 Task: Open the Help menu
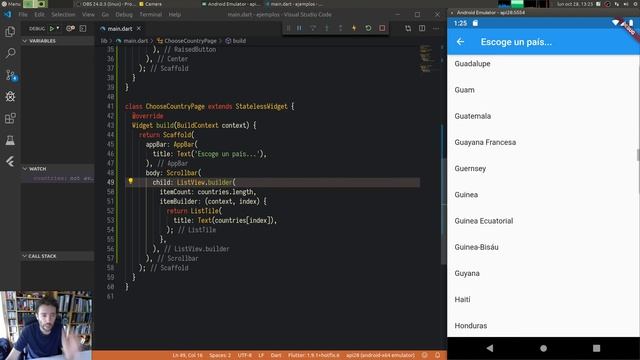pyautogui.click(x=175, y=14)
